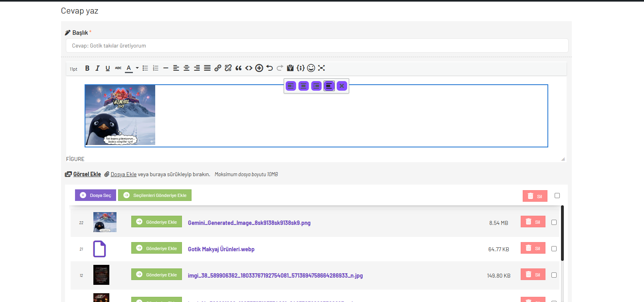Undo the last edit
The image size is (644, 302).
point(270,68)
